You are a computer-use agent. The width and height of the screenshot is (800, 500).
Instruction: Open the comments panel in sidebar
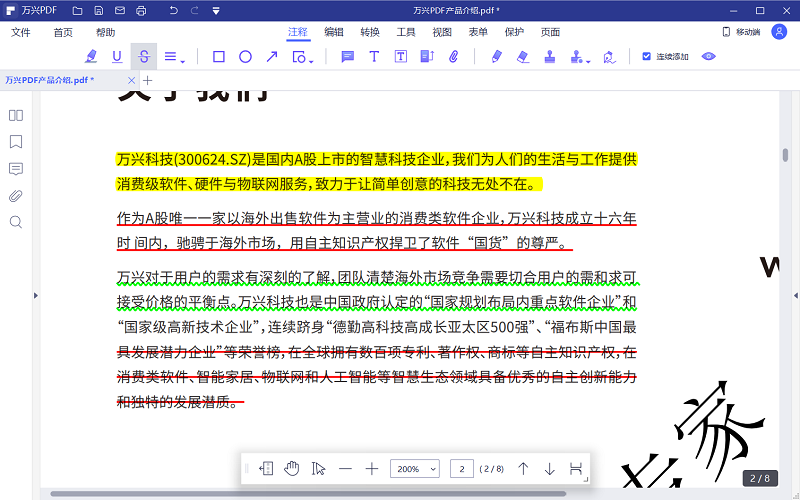tap(16, 169)
